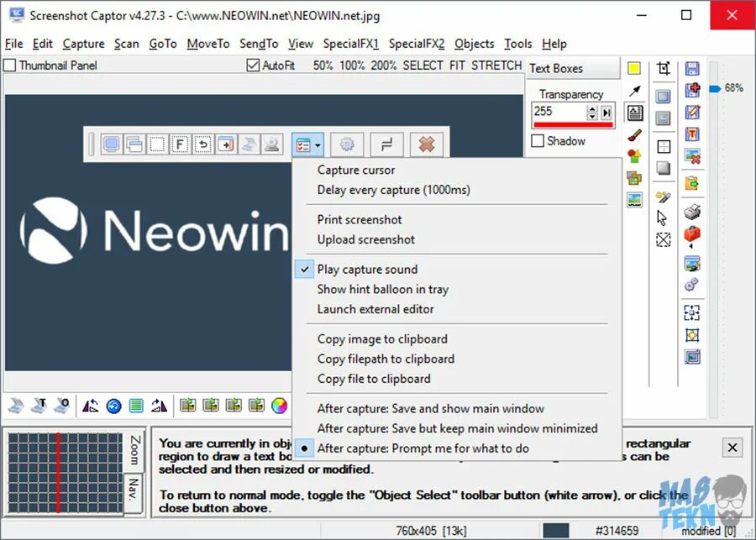The width and height of the screenshot is (756, 540).
Task: Choose Launch external editor menu entry
Action: click(x=457, y=309)
